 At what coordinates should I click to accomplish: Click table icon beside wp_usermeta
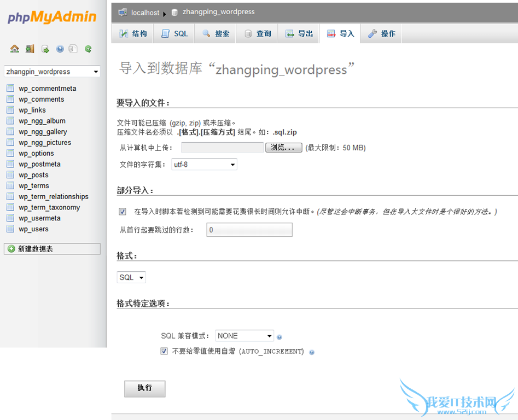click(10, 218)
